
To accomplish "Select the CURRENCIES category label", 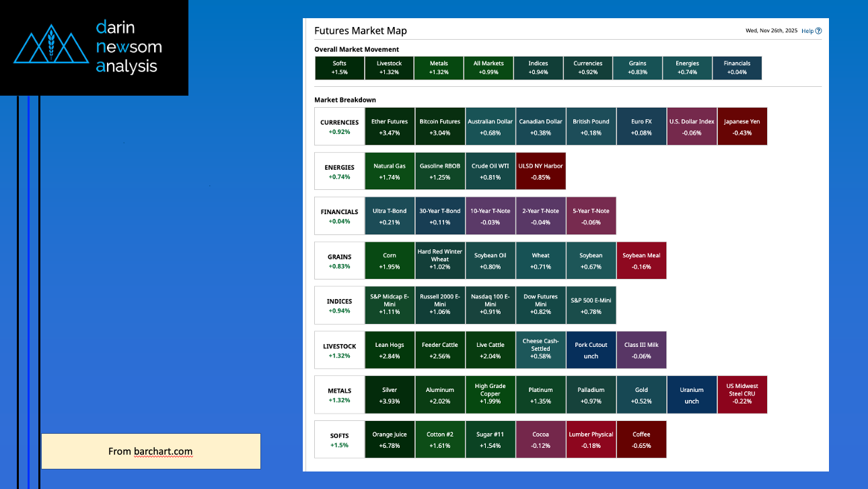I will tap(339, 127).
